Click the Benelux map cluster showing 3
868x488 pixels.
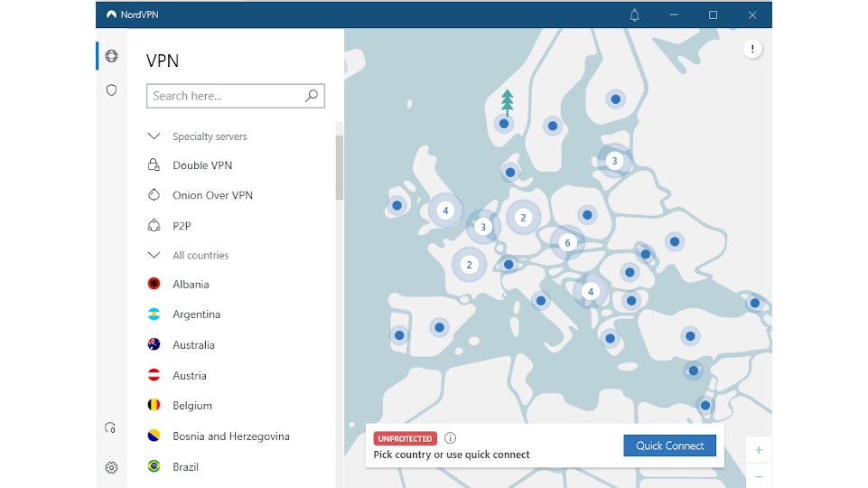(x=483, y=227)
